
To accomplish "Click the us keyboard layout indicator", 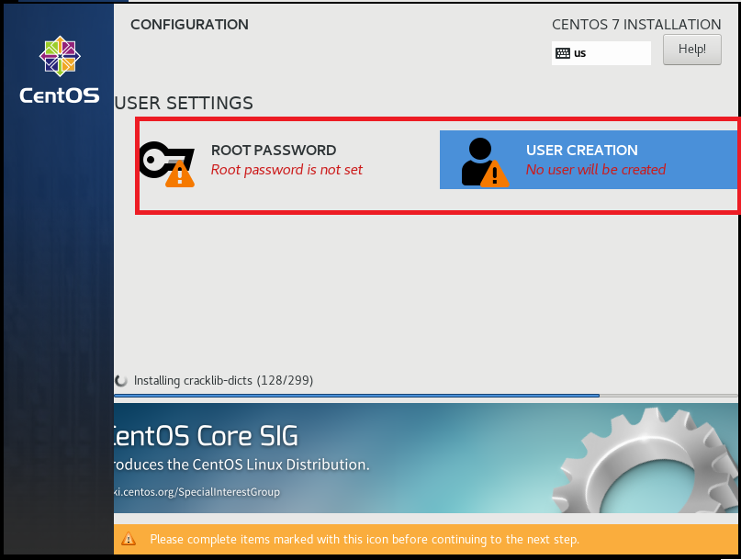I will tap(601, 53).
